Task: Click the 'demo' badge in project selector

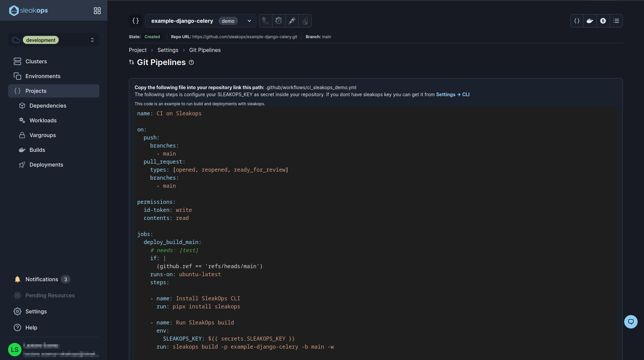Action: coord(228,21)
